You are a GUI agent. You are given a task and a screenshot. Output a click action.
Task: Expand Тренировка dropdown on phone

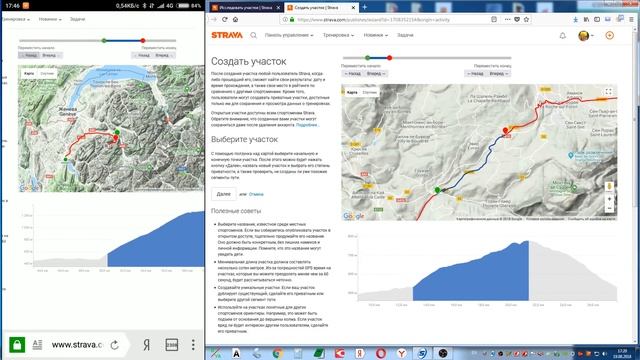(x=16, y=19)
